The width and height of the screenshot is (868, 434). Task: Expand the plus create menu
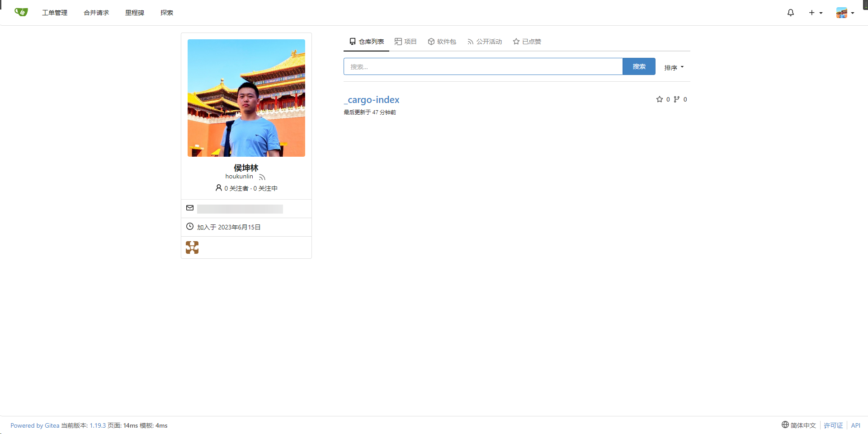(x=815, y=13)
